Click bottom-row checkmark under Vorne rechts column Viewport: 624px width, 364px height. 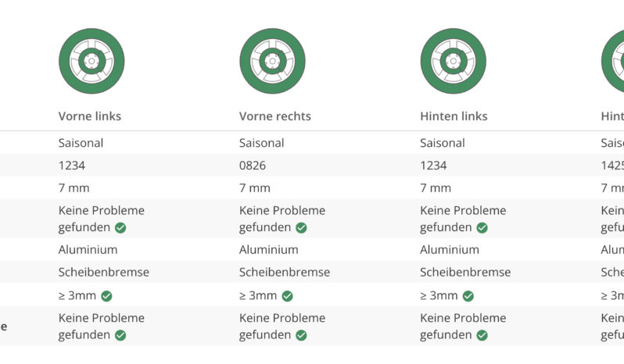pyautogui.click(x=301, y=335)
